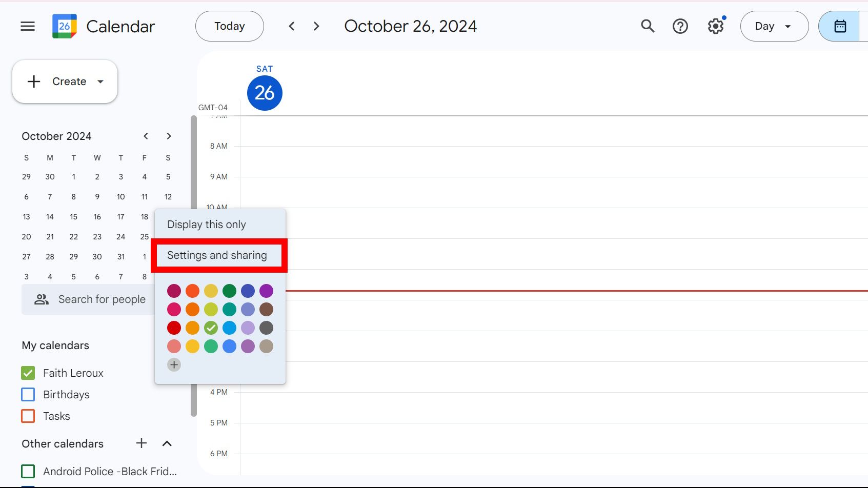The width and height of the screenshot is (868, 488).
Task: Open the search magnifier
Action: (x=648, y=26)
